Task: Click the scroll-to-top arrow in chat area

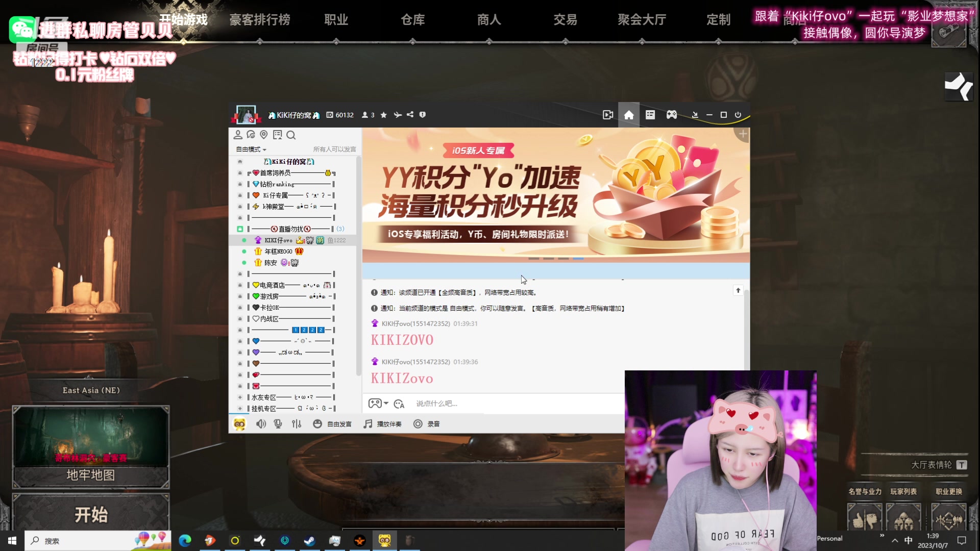Action: [738, 290]
